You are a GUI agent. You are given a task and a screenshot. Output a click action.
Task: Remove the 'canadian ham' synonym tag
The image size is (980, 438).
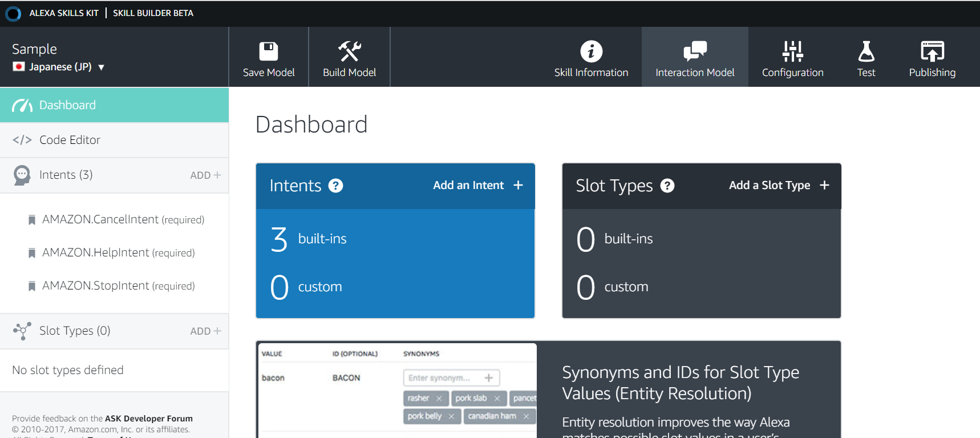526,416
